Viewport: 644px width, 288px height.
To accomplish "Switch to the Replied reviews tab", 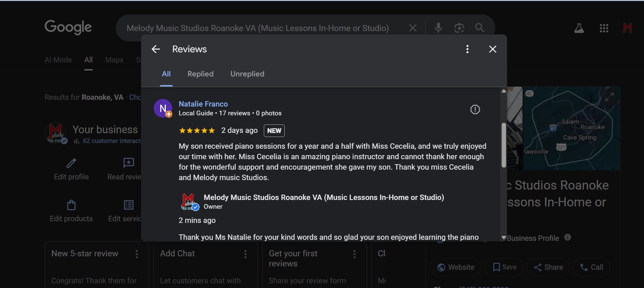I will pos(200,74).
